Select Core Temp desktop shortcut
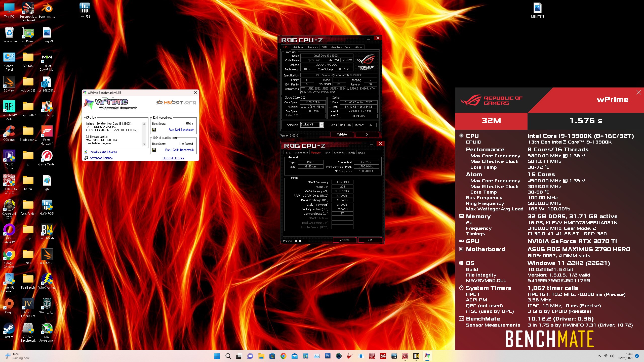Viewport: 644px width, 362px height. point(47,109)
